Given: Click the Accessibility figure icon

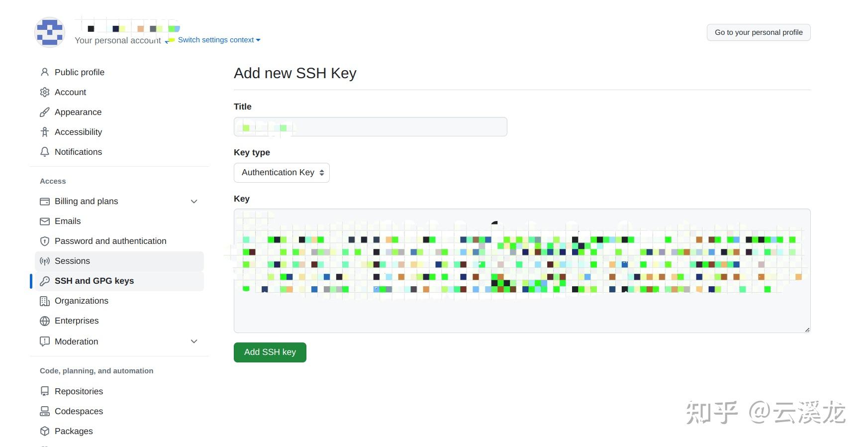Looking at the screenshot, I should pos(45,132).
